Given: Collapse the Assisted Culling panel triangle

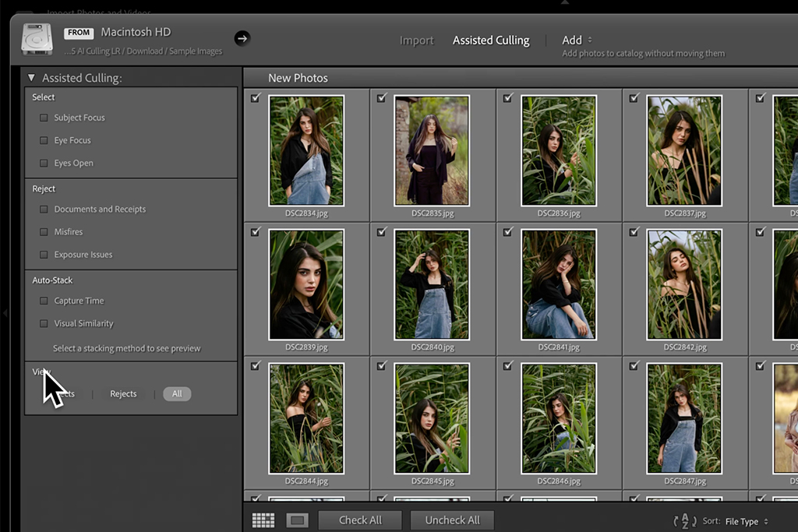Looking at the screenshot, I should point(31,78).
